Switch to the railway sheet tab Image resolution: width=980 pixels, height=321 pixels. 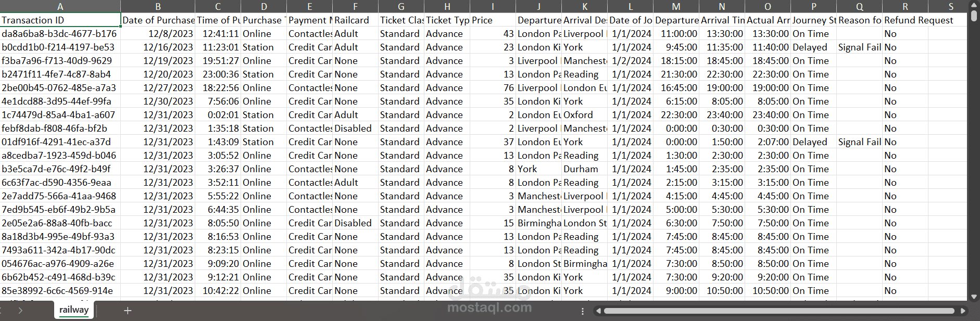[x=74, y=310]
